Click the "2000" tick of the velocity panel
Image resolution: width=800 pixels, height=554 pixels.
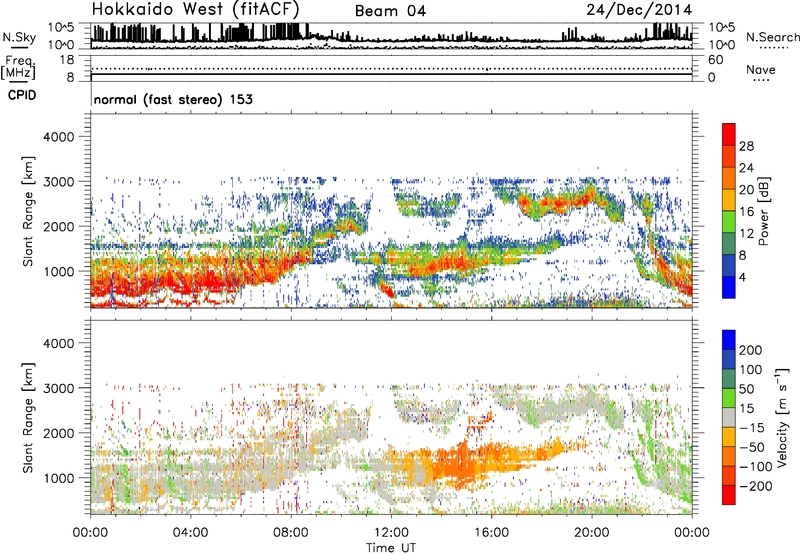click(x=59, y=433)
